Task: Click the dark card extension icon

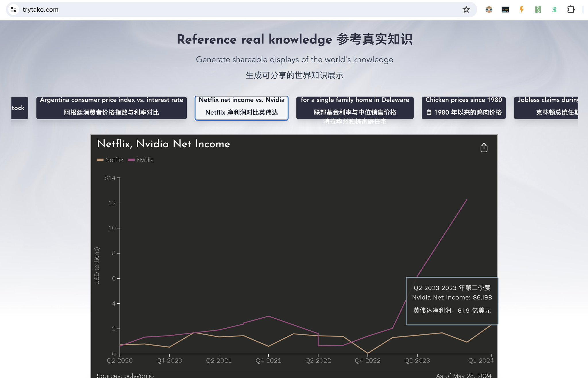Action: coord(505,10)
